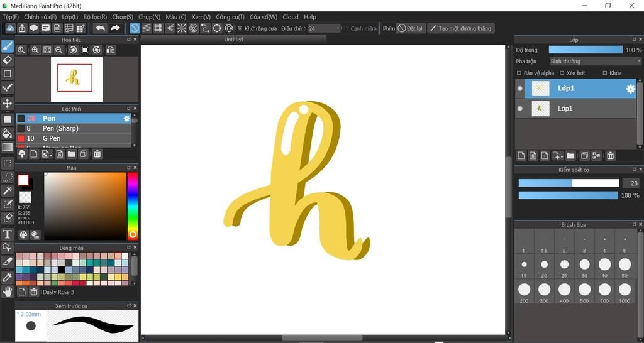Select the Eraser tool
This screenshot has height=343, width=644.
[8, 60]
